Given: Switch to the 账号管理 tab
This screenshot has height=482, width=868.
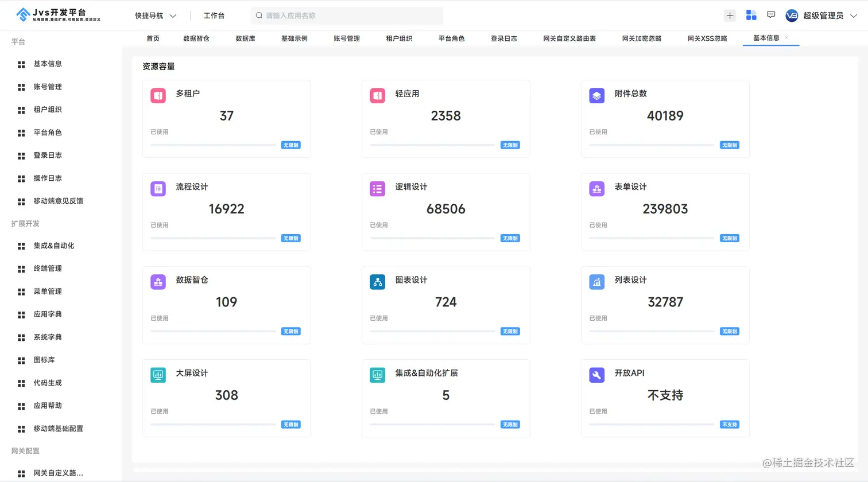Looking at the screenshot, I should [347, 38].
